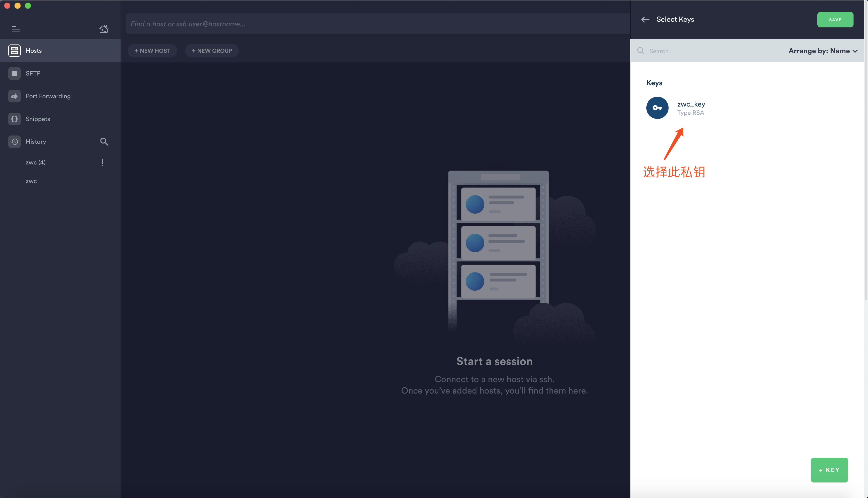The height and width of the screenshot is (498, 868).
Task: Click the + KEY button
Action: pyautogui.click(x=829, y=470)
